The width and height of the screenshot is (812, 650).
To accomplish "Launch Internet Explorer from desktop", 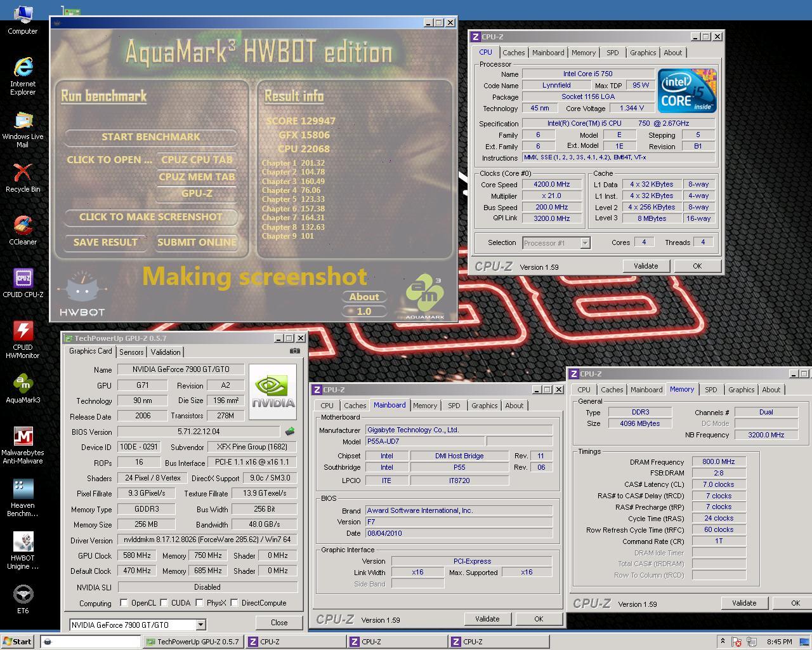I will (x=23, y=76).
